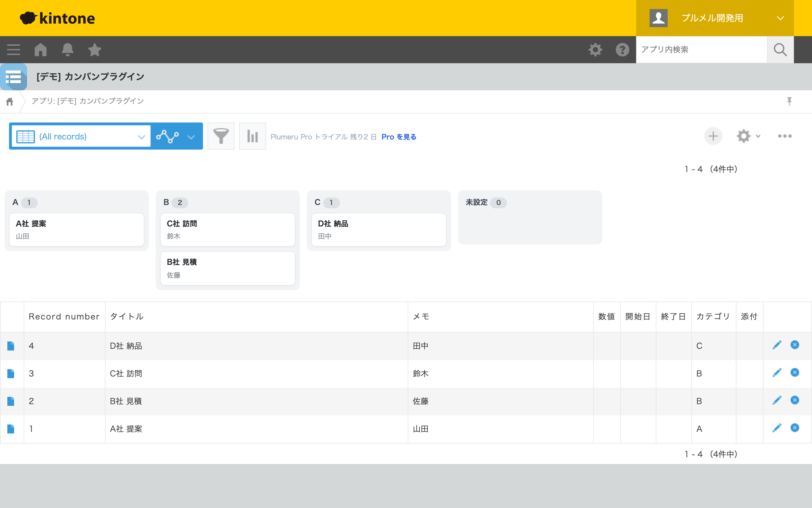Click the search magnifier button

pyautogui.click(x=780, y=50)
